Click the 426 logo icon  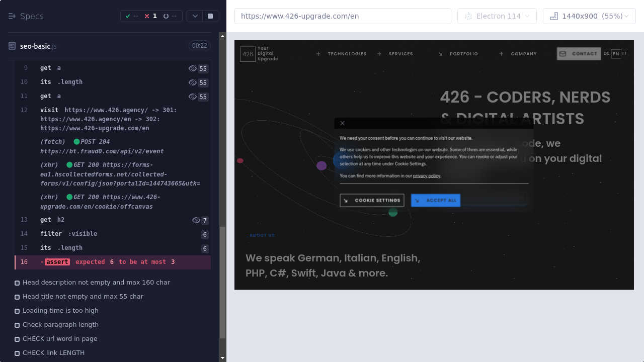click(248, 54)
